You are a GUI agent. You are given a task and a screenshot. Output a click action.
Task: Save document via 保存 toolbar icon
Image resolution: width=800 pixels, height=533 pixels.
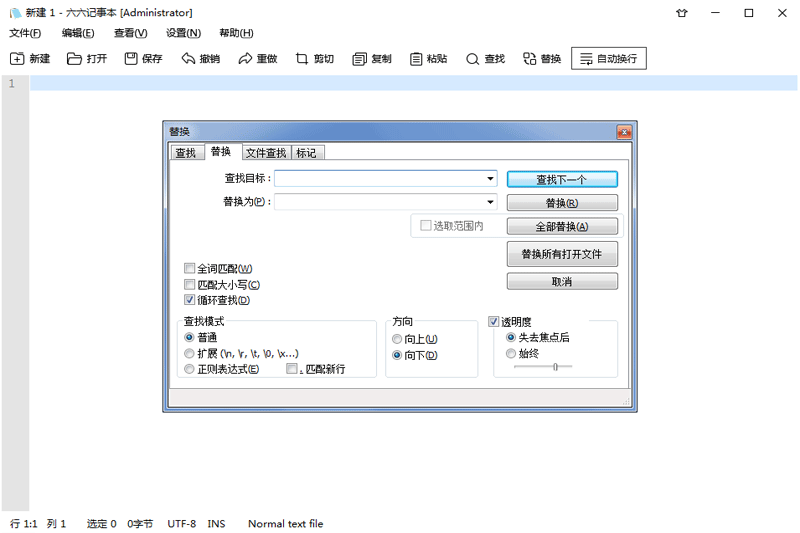click(x=131, y=59)
